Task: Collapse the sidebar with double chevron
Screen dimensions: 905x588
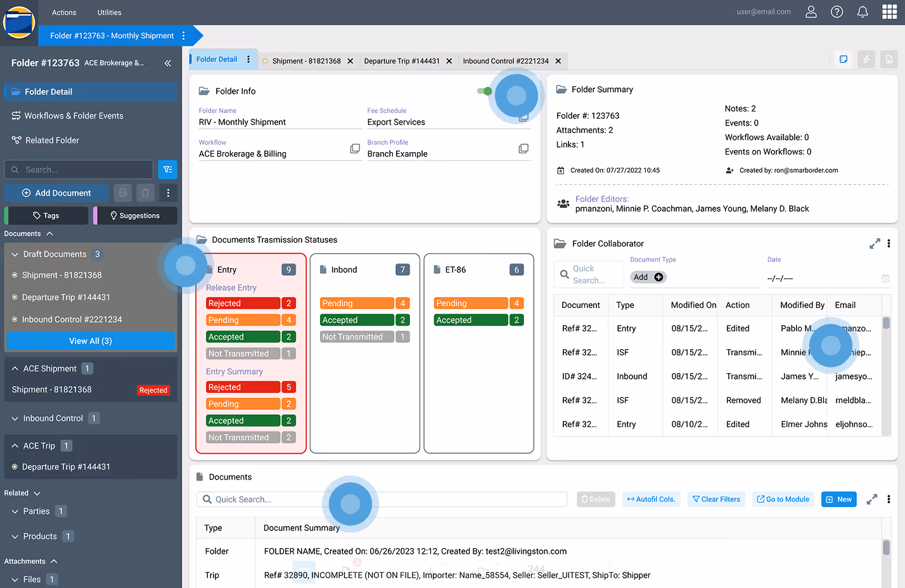Action: (168, 63)
